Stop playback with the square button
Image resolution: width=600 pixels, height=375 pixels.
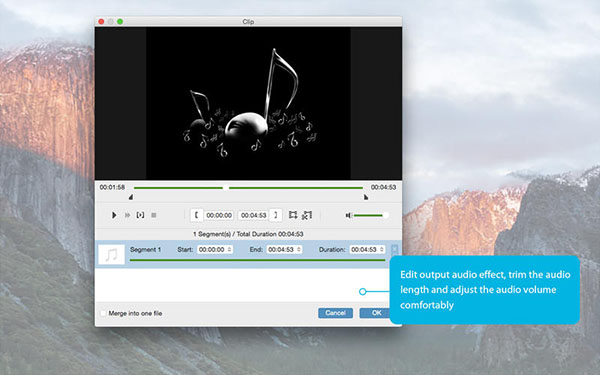click(x=153, y=215)
